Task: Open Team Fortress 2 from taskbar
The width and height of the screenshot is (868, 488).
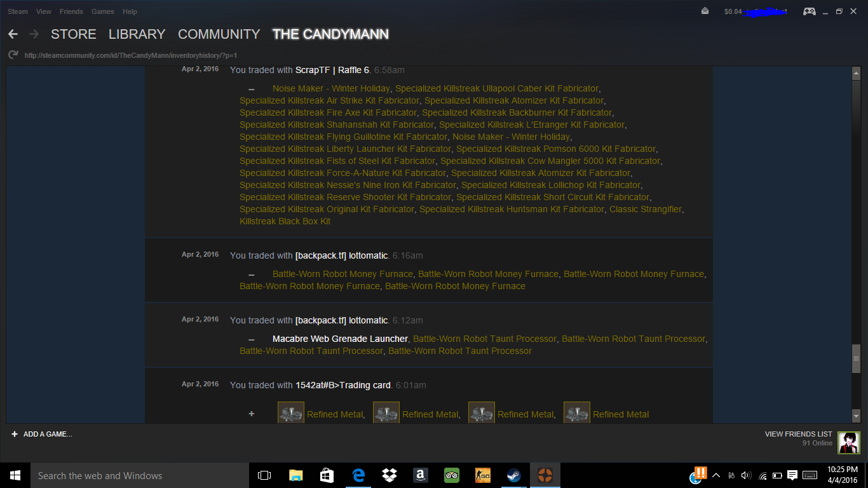Action: (x=545, y=475)
